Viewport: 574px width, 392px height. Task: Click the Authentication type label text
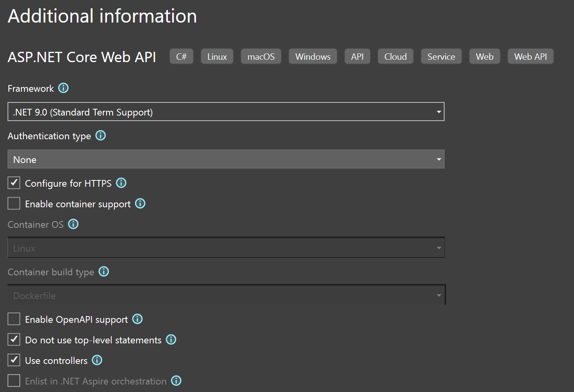(49, 136)
